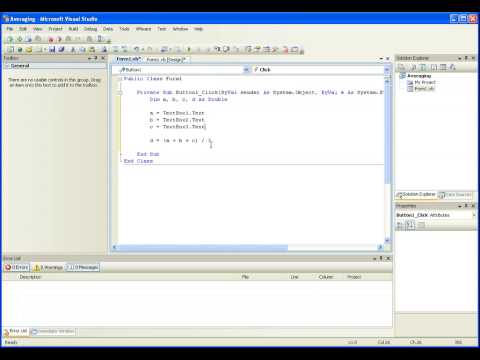This screenshot has height=360, width=480.
Task: Click the Cut scissors icon
Action: (x=73, y=49)
